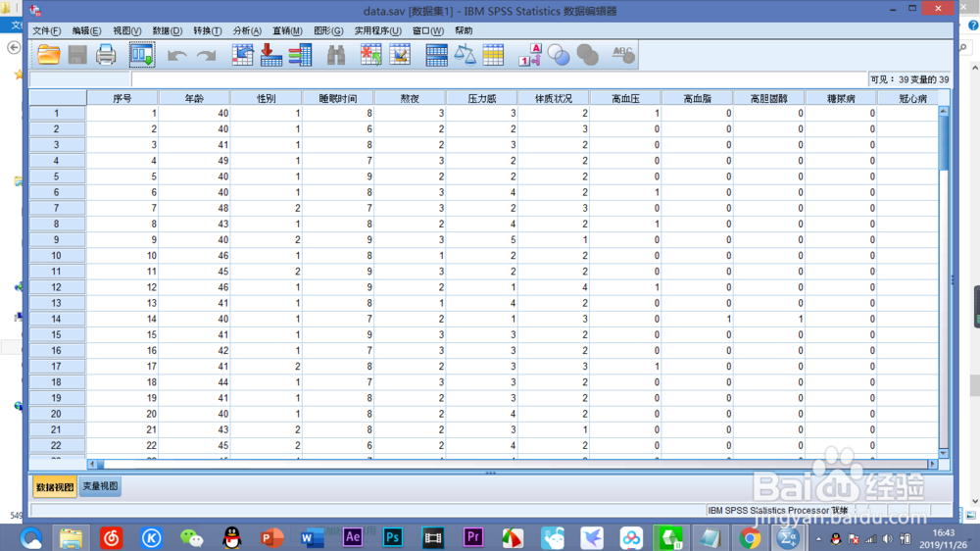The height and width of the screenshot is (551, 980).
Task: Select the 性别 column header
Action: pos(267,98)
